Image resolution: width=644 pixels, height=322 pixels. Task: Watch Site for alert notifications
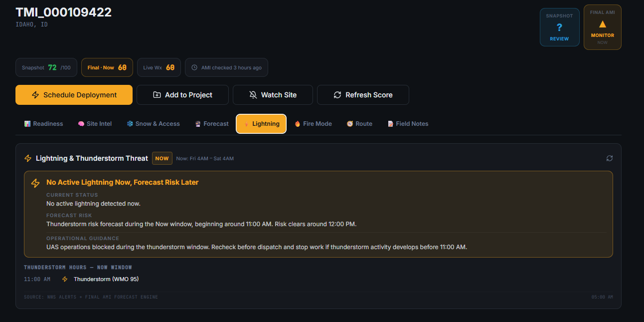273,95
